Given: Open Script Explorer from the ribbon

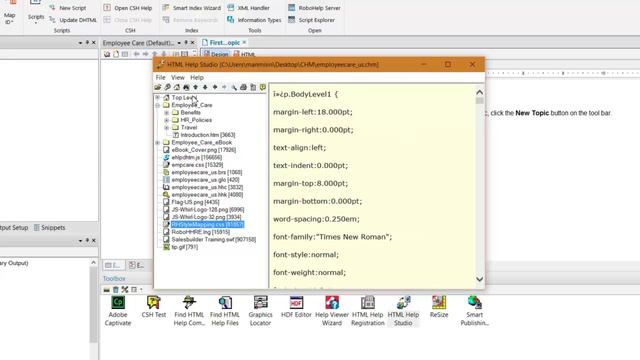Looking at the screenshot, I should 311,20.
